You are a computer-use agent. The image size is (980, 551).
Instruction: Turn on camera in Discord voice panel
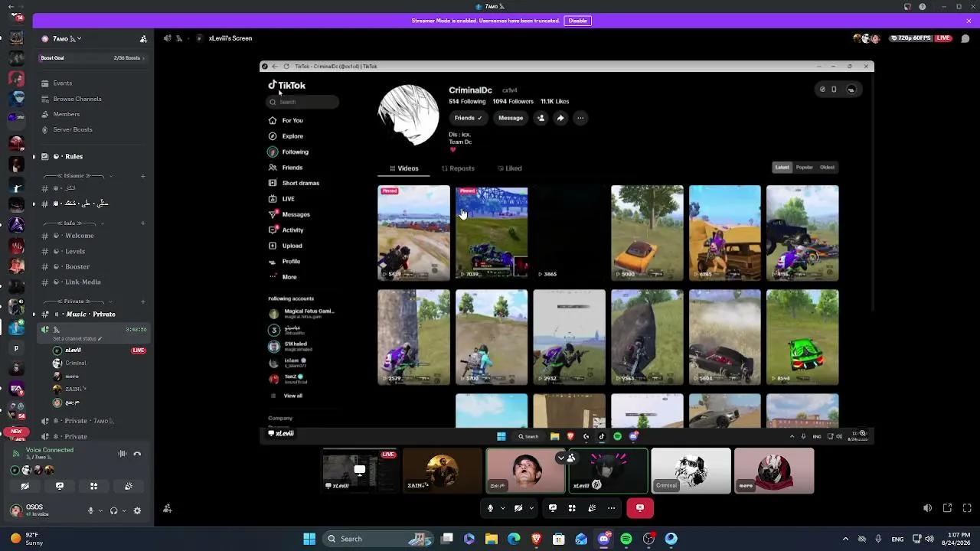[25, 486]
